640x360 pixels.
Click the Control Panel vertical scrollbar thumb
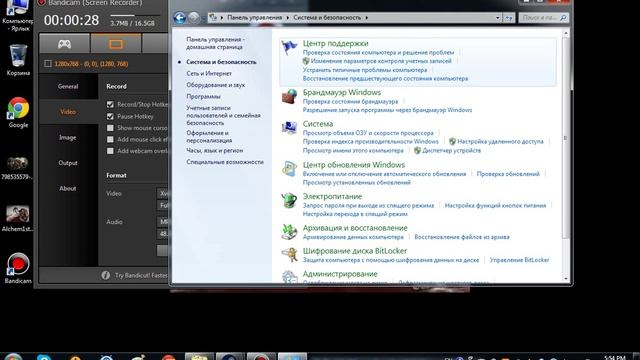[x=565, y=138]
